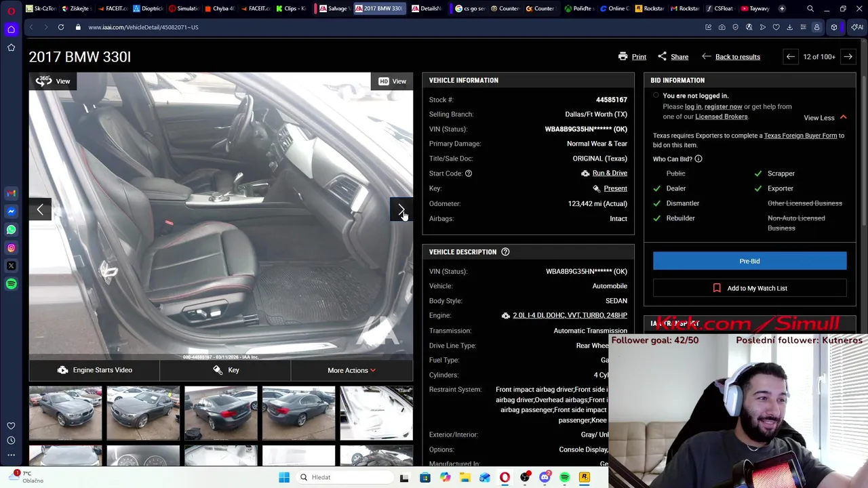Open Windows Start menu
Image resolution: width=868 pixels, height=488 pixels.
click(284, 477)
